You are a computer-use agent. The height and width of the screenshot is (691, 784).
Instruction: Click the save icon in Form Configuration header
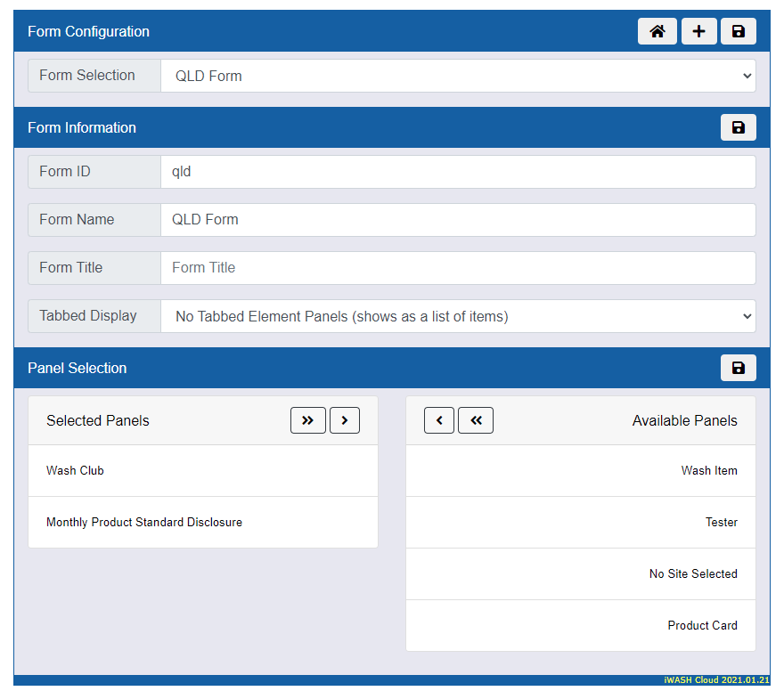[x=738, y=31]
